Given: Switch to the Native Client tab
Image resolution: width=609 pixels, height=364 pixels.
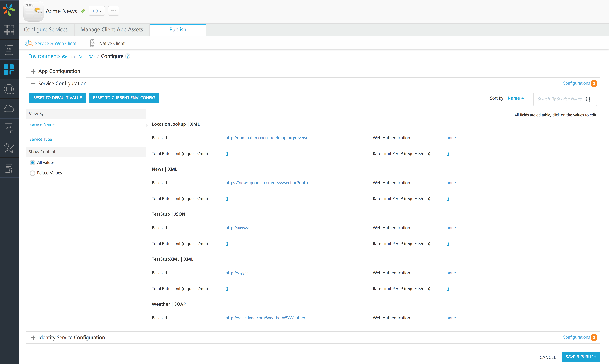Looking at the screenshot, I should (x=112, y=43).
